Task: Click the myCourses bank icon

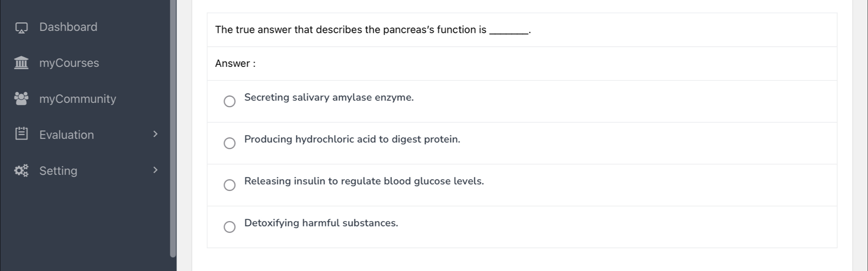Action: click(21, 63)
